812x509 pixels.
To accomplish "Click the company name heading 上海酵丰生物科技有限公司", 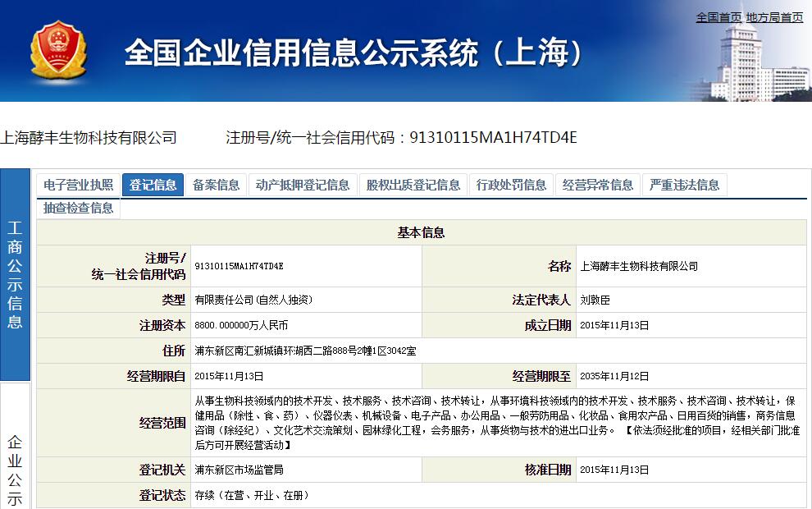I will point(89,137).
